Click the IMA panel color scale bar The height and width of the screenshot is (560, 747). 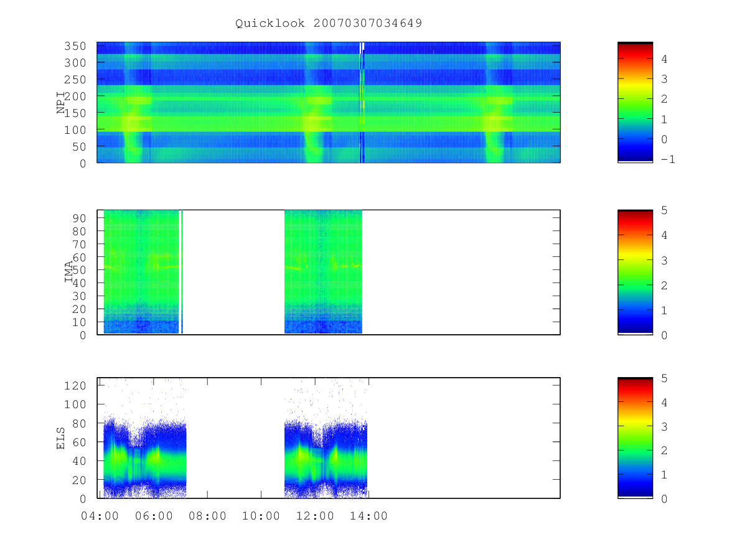(x=635, y=272)
